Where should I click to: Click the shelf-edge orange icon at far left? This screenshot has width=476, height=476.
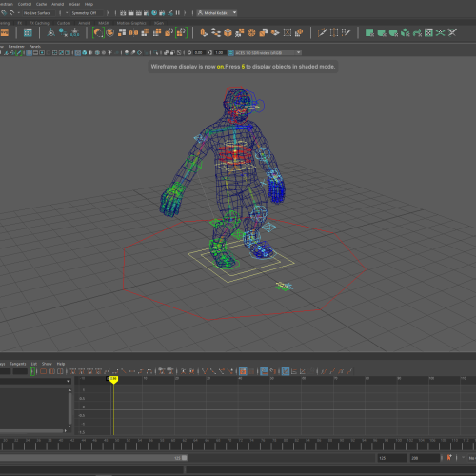pyautogui.click(x=5, y=32)
